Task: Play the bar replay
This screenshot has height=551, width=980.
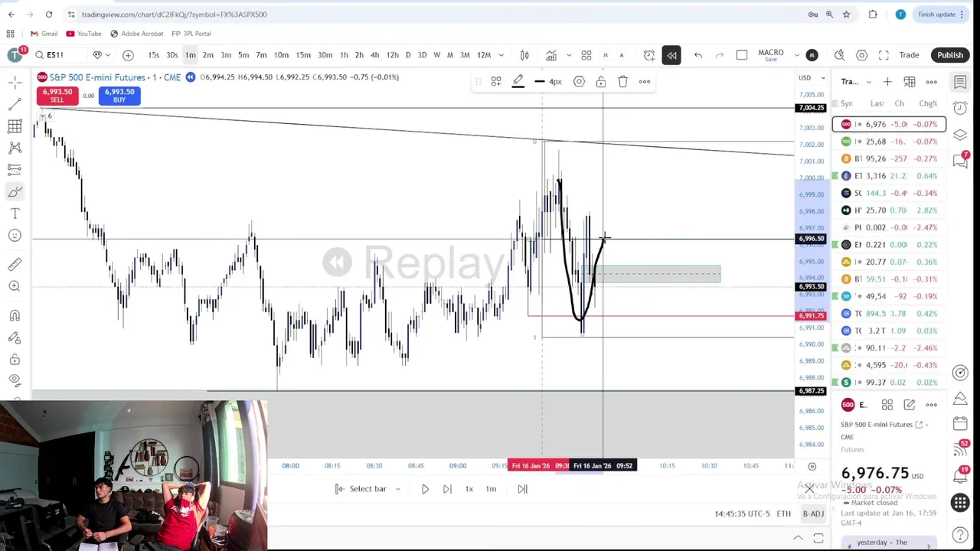Action: click(425, 489)
